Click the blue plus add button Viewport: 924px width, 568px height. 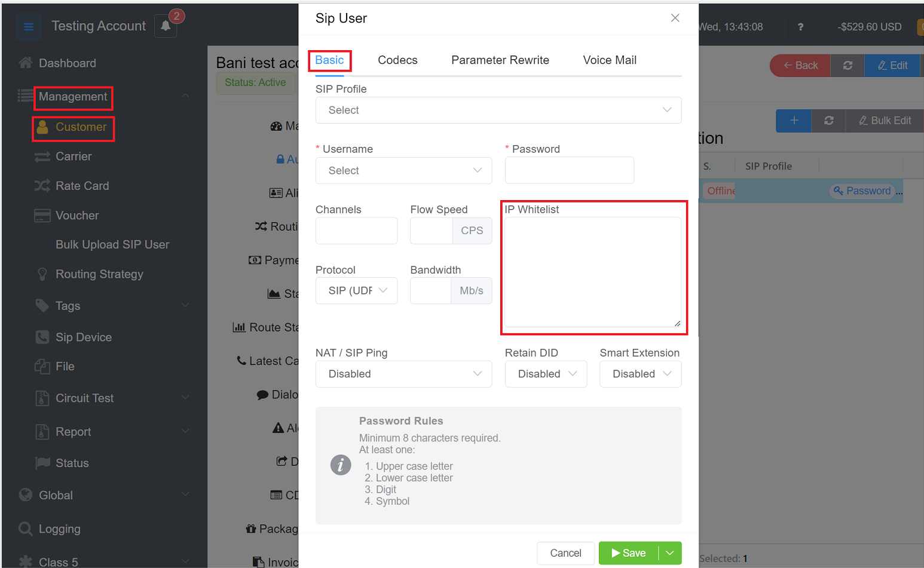coord(794,121)
